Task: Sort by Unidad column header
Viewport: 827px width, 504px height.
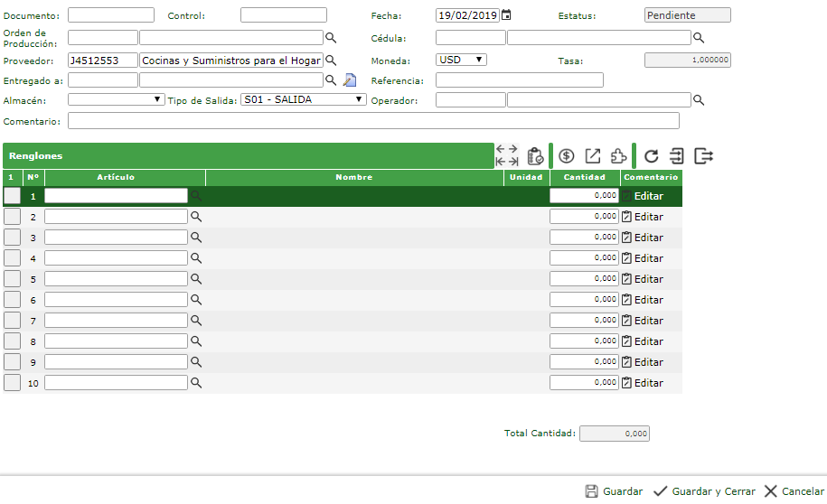Action: click(x=526, y=177)
